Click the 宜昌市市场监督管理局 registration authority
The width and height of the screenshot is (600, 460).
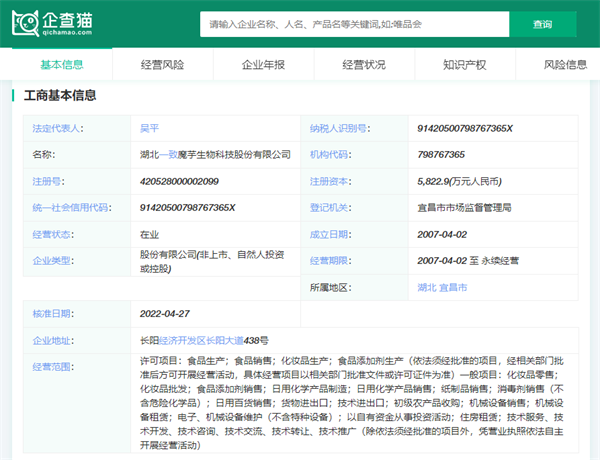464,207
